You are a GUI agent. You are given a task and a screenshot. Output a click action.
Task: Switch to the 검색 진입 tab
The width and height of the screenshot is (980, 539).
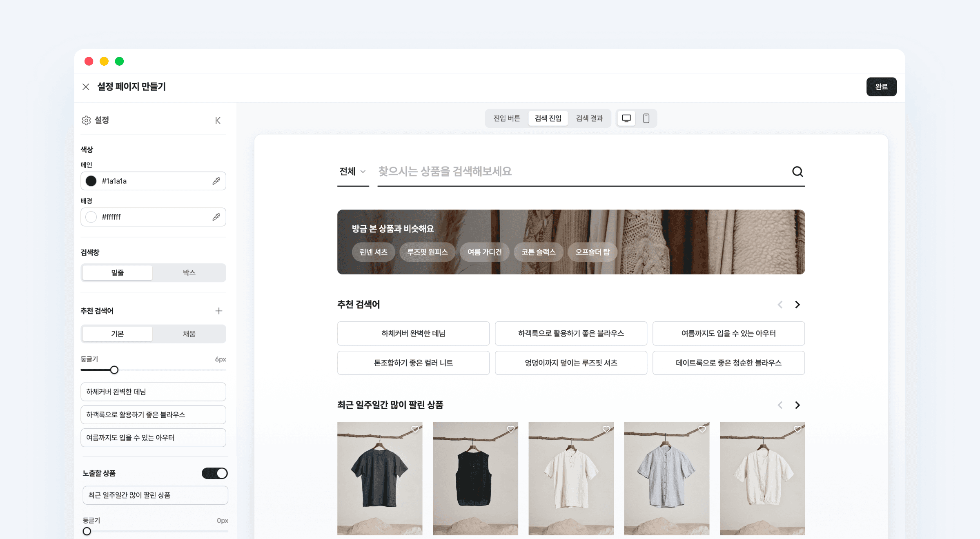point(548,118)
